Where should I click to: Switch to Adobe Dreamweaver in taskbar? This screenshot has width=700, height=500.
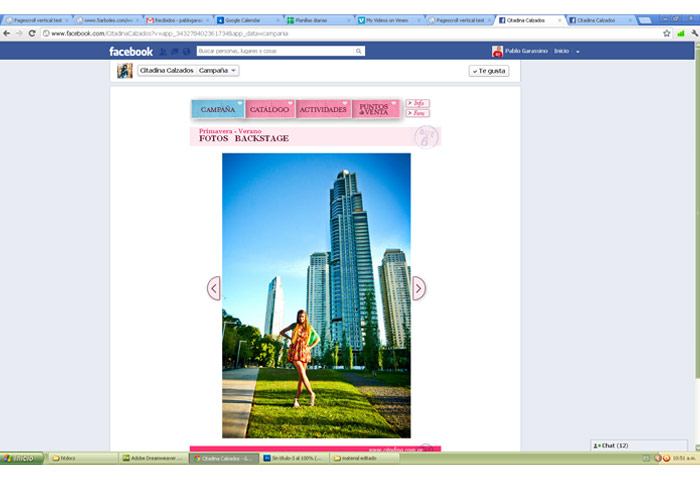153,458
